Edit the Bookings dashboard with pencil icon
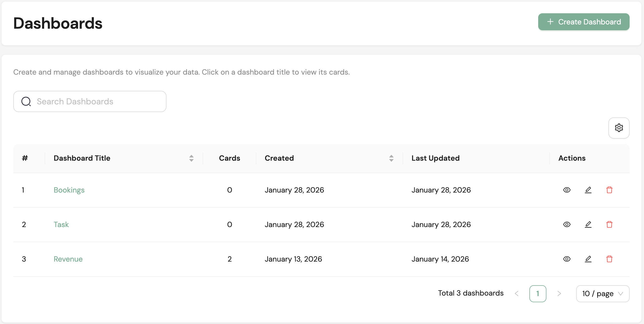Viewport: 644px width, 324px height. pos(588,190)
